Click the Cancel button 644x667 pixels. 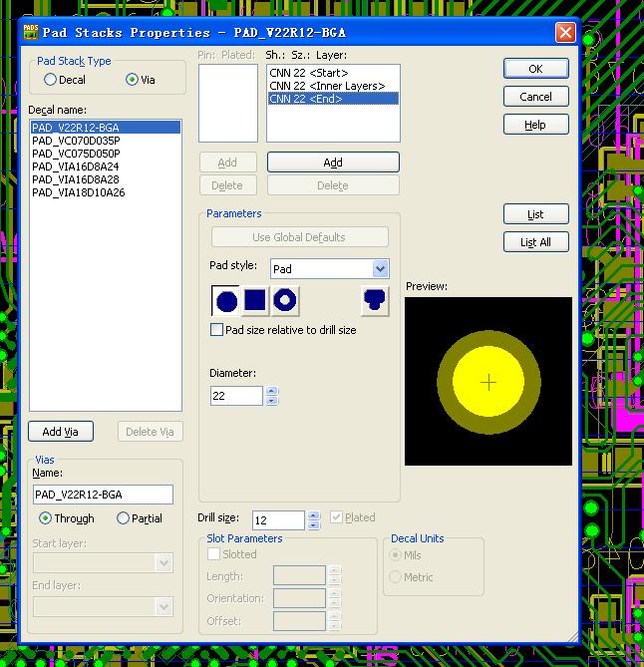point(536,97)
